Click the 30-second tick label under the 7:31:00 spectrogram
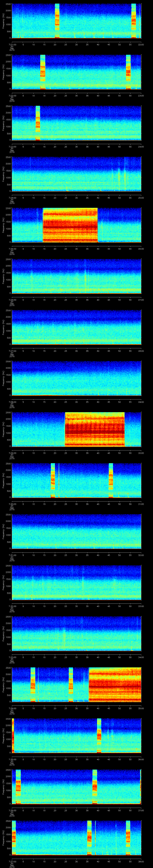Viewport: 153px width, 868px height. (x=76, y=555)
